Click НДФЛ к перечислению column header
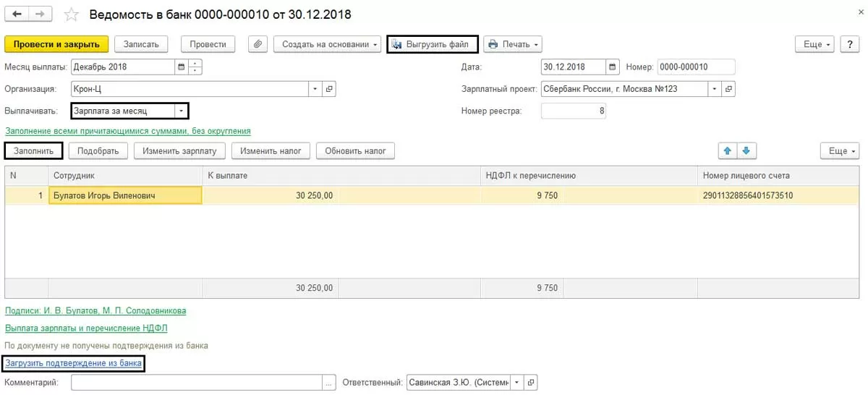Screen dimensions: 868x395 coord(589,175)
